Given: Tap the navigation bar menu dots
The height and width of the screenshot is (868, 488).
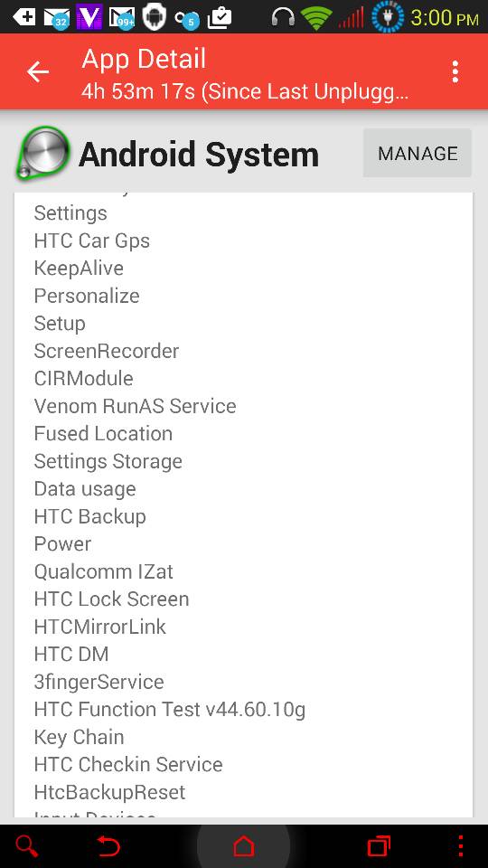Looking at the screenshot, I should point(461,845).
